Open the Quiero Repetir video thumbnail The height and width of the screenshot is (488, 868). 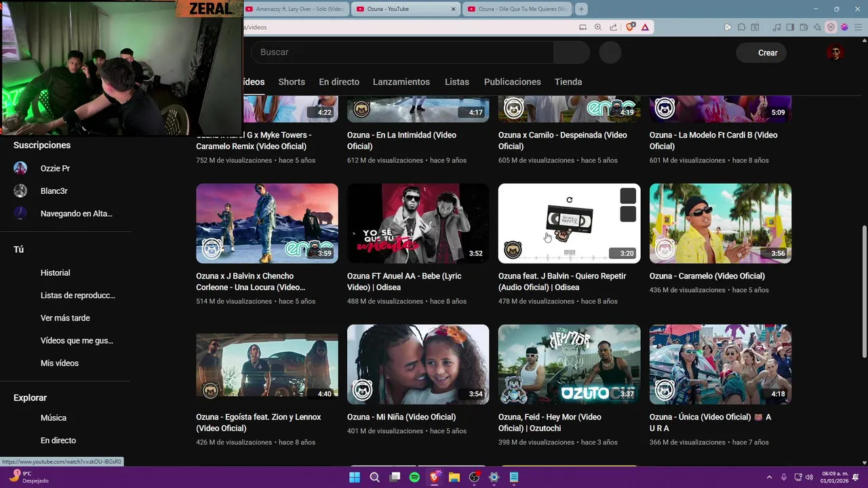click(569, 223)
